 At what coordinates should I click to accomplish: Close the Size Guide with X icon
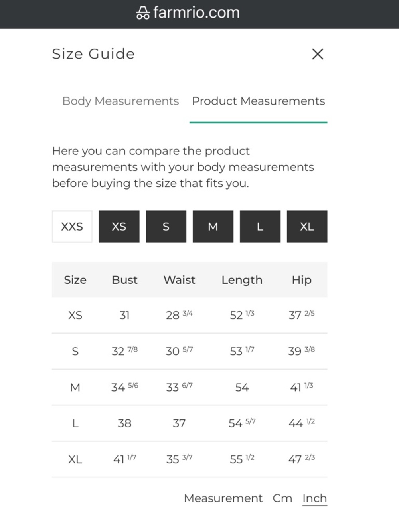point(318,54)
